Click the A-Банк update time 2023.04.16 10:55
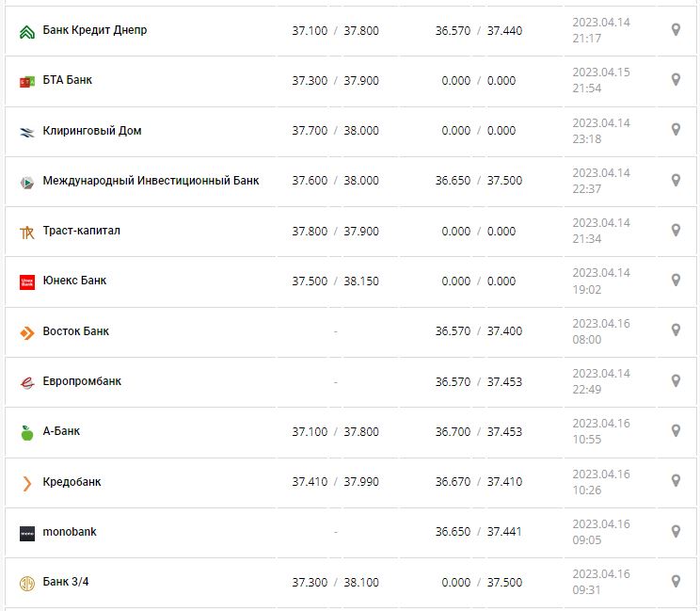 pyautogui.click(x=600, y=431)
